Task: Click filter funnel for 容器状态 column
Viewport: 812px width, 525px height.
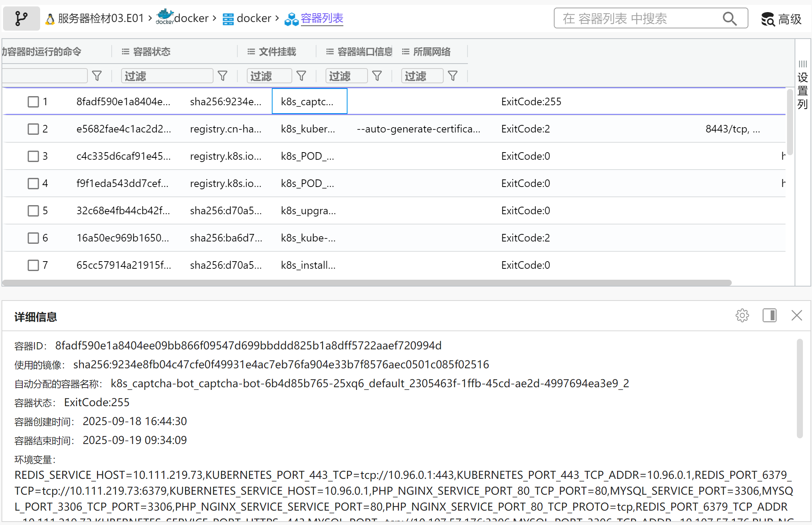Action: 223,76
